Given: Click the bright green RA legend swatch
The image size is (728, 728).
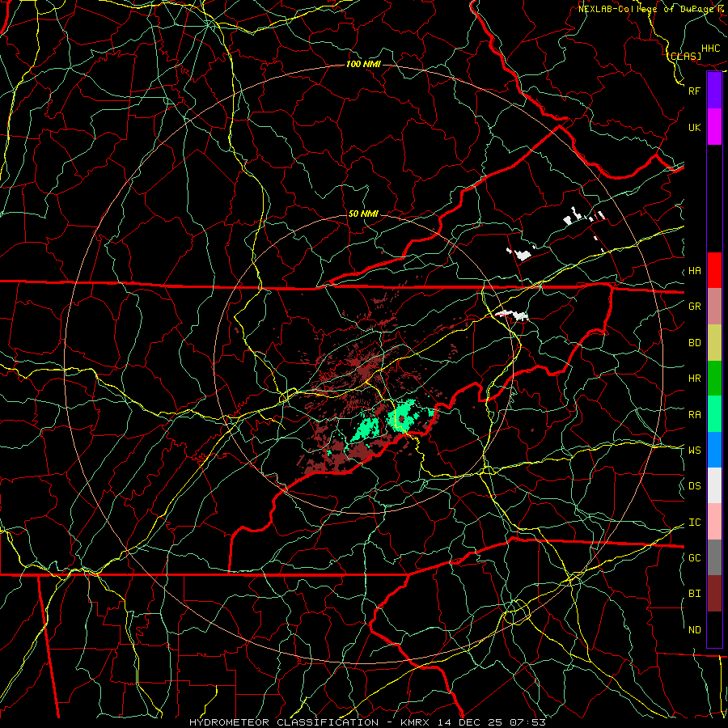Looking at the screenshot, I should [x=714, y=414].
